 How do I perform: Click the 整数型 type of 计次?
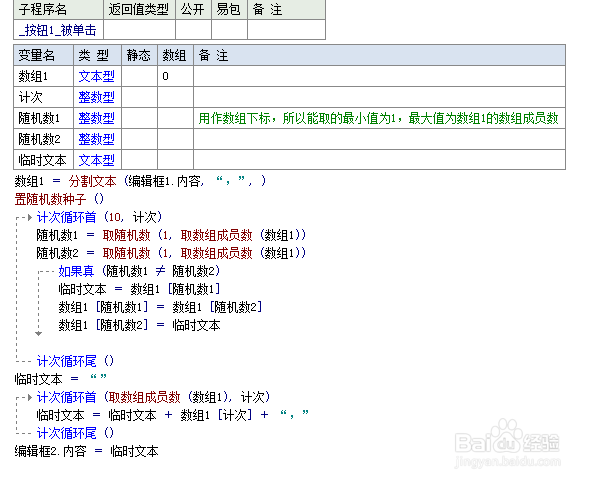tap(96, 97)
